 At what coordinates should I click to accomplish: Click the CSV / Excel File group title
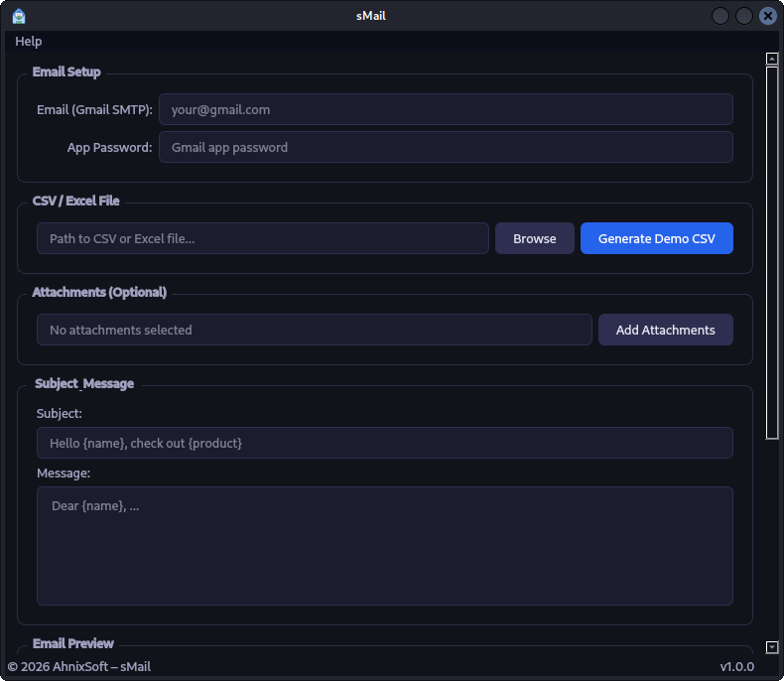(76, 201)
